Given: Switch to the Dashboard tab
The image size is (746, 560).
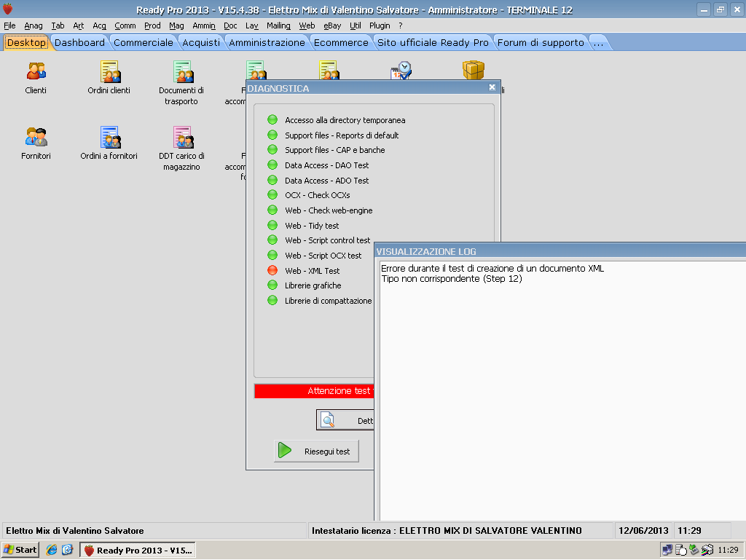Looking at the screenshot, I should (79, 43).
